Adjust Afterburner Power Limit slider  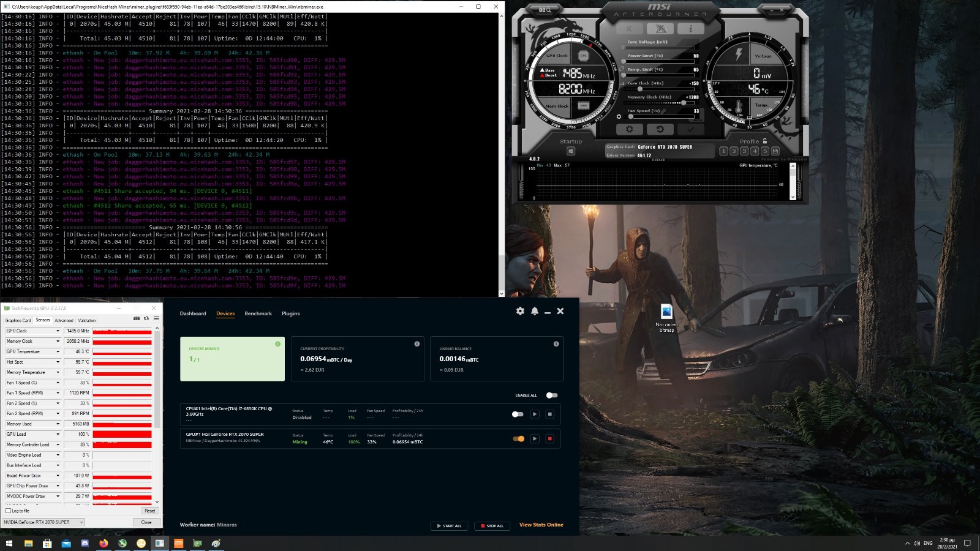point(658,61)
